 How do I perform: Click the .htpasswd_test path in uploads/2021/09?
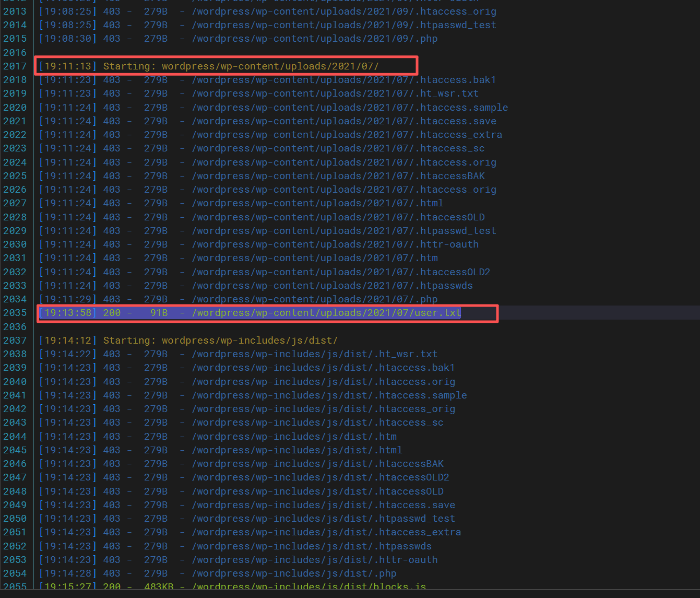[343, 25]
